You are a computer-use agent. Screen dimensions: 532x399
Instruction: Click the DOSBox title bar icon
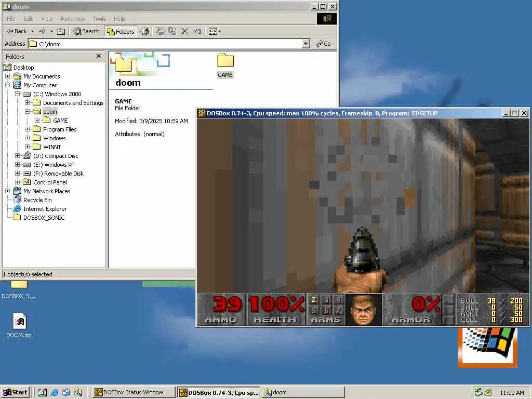pyautogui.click(x=202, y=113)
